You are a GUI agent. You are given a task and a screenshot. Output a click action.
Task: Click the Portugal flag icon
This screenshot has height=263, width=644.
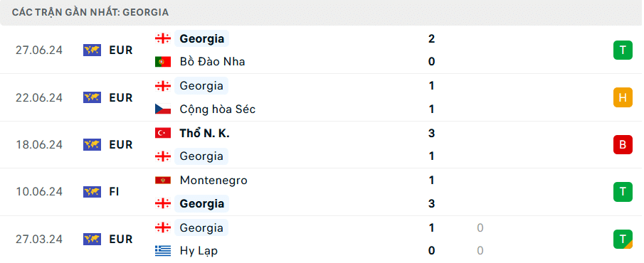click(163, 62)
